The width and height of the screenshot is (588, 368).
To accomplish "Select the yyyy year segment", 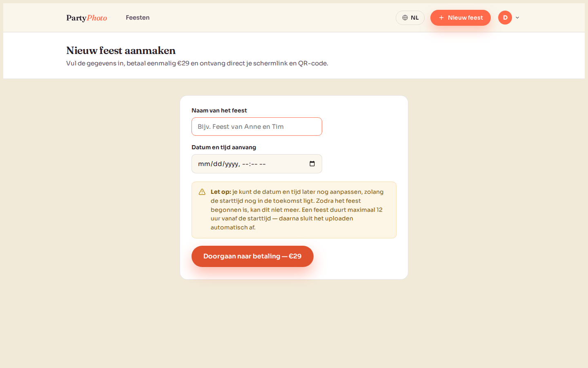I will pos(232,164).
